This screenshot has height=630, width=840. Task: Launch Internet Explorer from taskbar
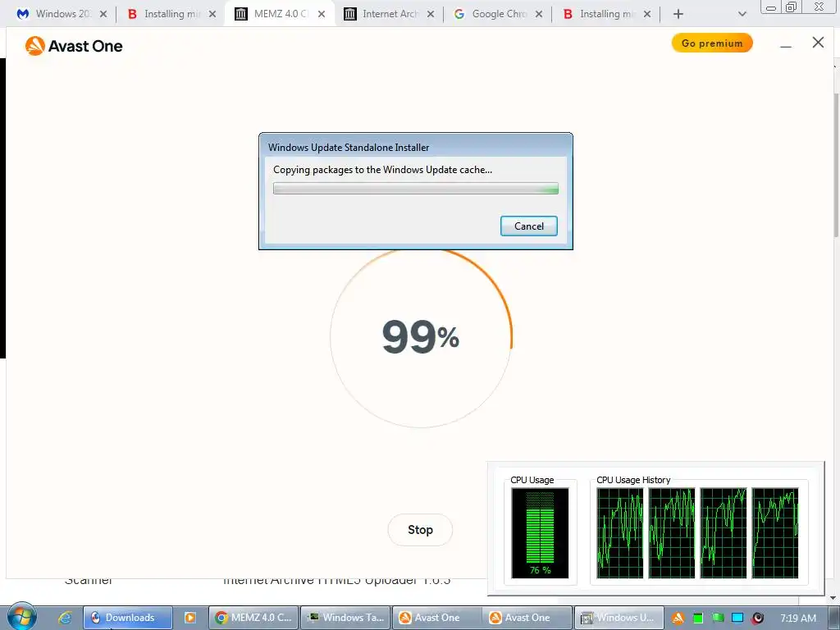[x=65, y=618]
